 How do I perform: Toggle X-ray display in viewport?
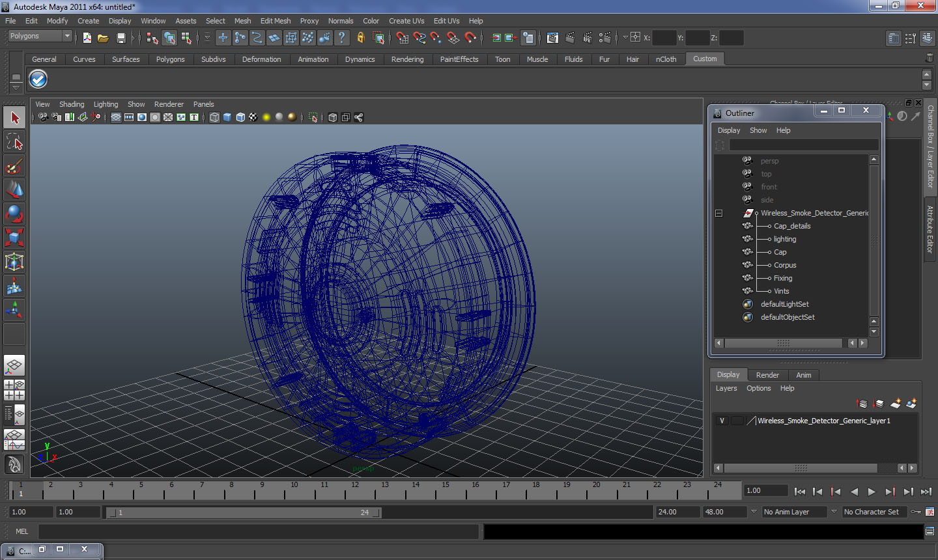(x=333, y=117)
